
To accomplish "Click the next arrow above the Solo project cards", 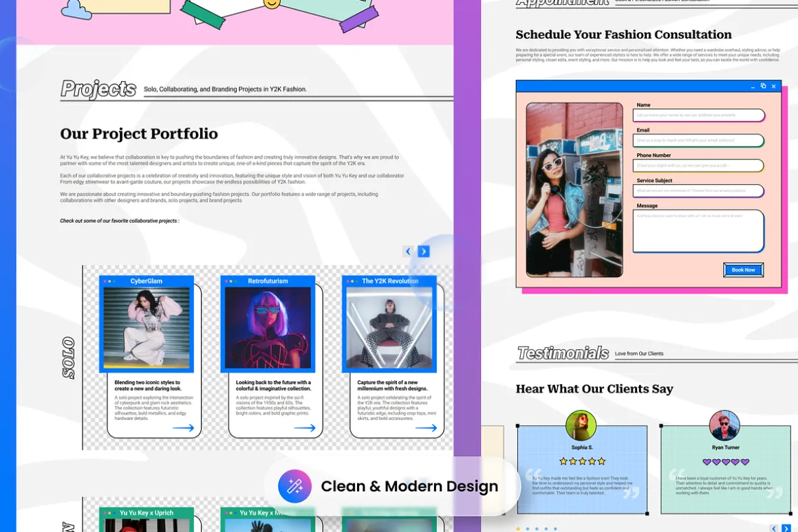I will pos(424,252).
